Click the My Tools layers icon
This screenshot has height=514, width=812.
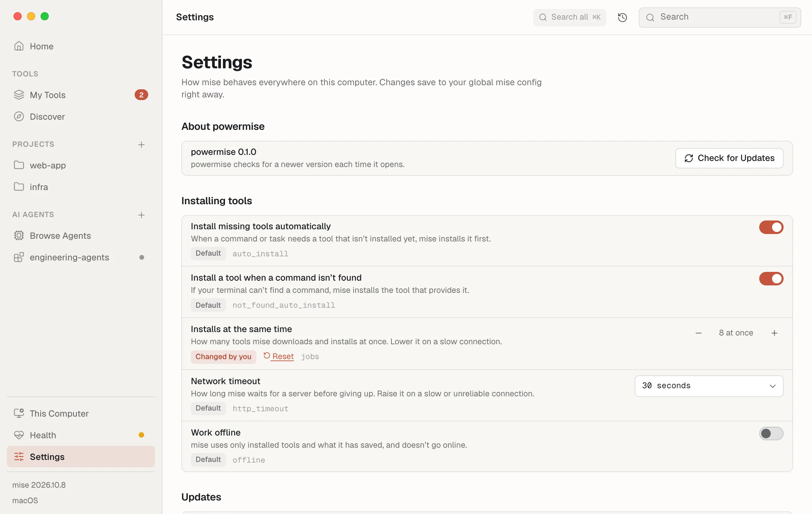(x=19, y=95)
